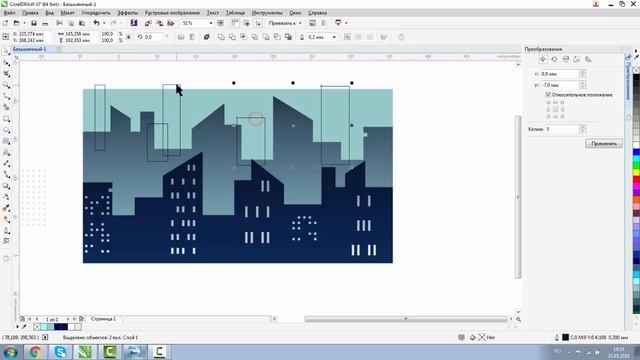Click the red swatch in color palette

(636, 180)
